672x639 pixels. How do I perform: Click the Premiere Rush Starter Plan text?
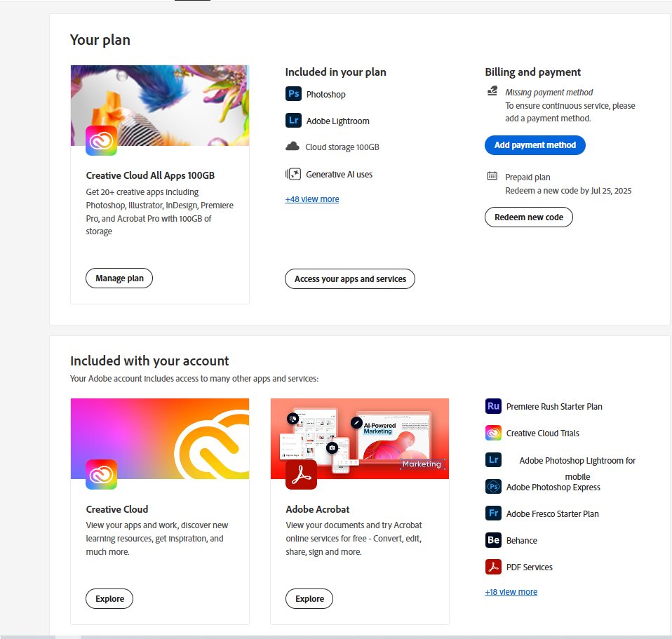(554, 406)
